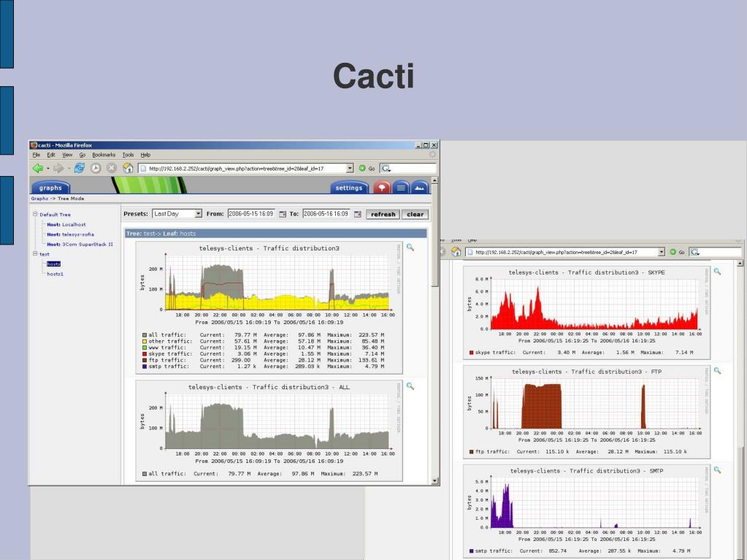This screenshot has height=560, width=747.
Task: Click the yellow other traffic legend swatch
Action: pos(145,342)
